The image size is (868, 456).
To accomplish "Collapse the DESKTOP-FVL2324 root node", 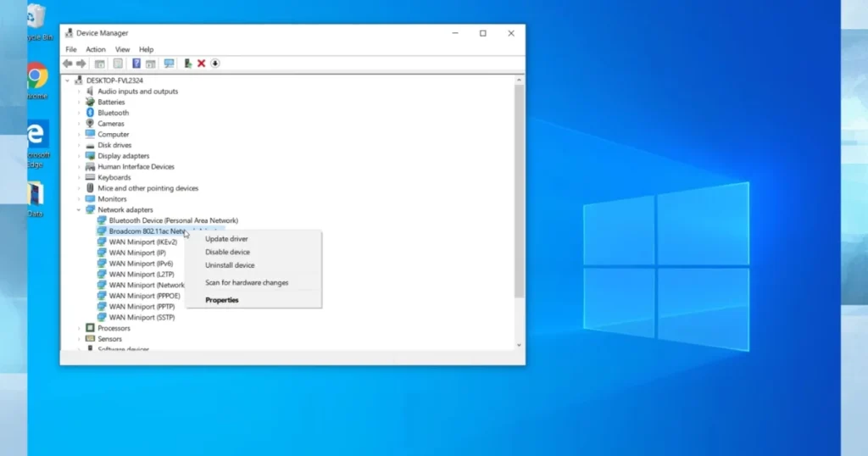I will click(x=68, y=81).
